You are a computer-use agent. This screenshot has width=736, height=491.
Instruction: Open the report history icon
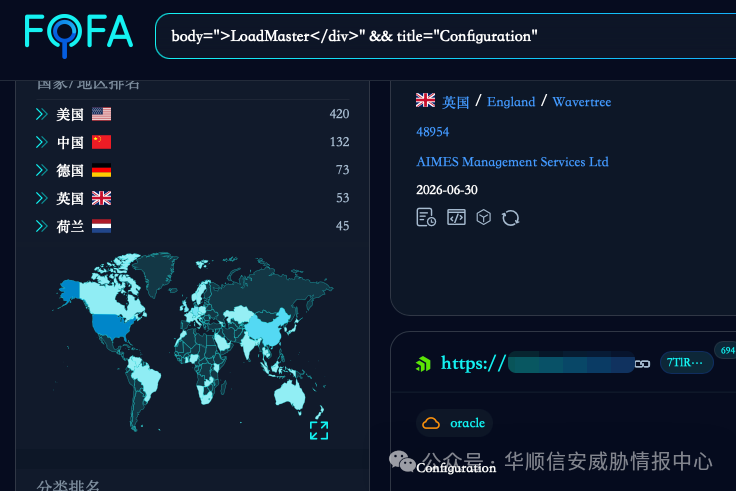pyautogui.click(x=426, y=217)
